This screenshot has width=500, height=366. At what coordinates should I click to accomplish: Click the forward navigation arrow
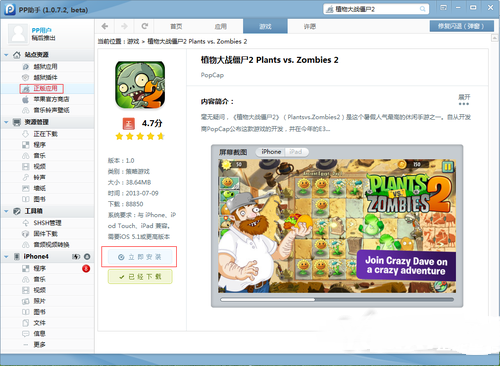tap(124, 26)
